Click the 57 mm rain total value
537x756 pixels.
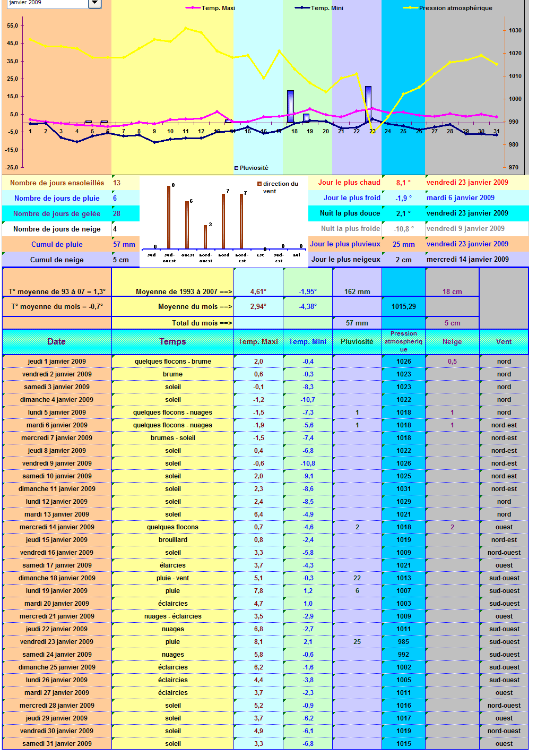[x=124, y=244]
